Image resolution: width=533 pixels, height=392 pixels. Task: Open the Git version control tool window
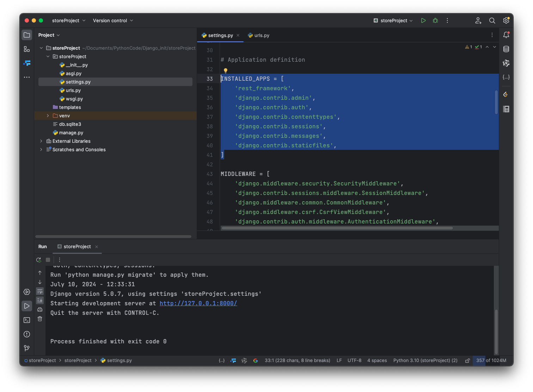click(27, 348)
